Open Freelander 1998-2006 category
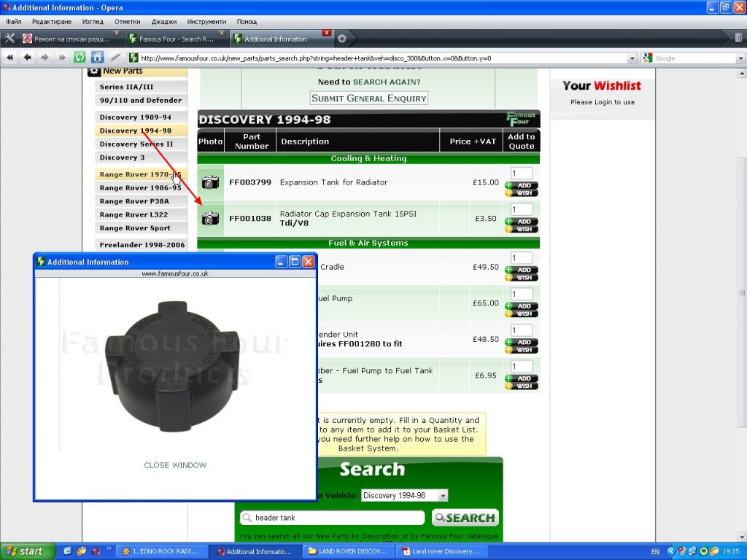 [x=141, y=245]
